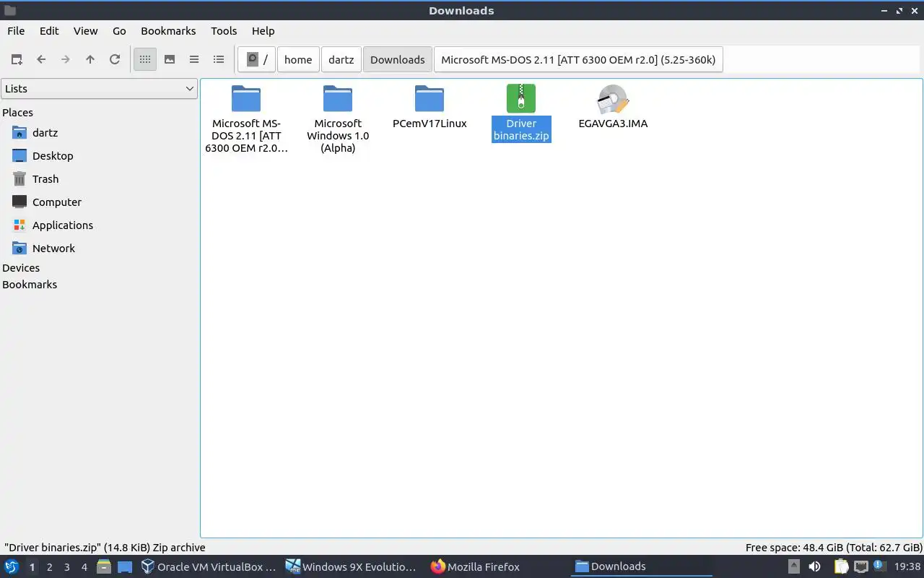Open the Edit menu
The image size is (924, 578).
point(49,31)
